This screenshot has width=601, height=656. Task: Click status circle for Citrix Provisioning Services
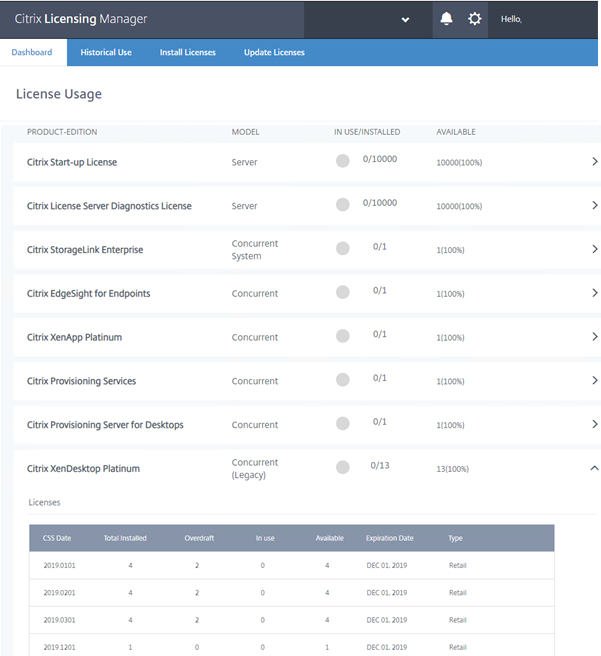(x=343, y=380)
